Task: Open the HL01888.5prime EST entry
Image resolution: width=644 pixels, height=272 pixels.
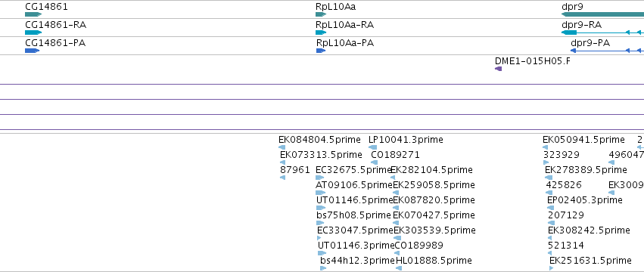Action: pyautogui.click(x=434, y=260)
